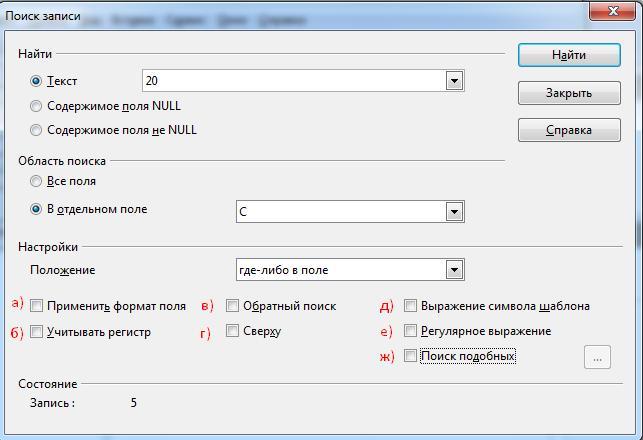643x440 pixels.
Task: Click the Найти search button
Action: point(569,55)
